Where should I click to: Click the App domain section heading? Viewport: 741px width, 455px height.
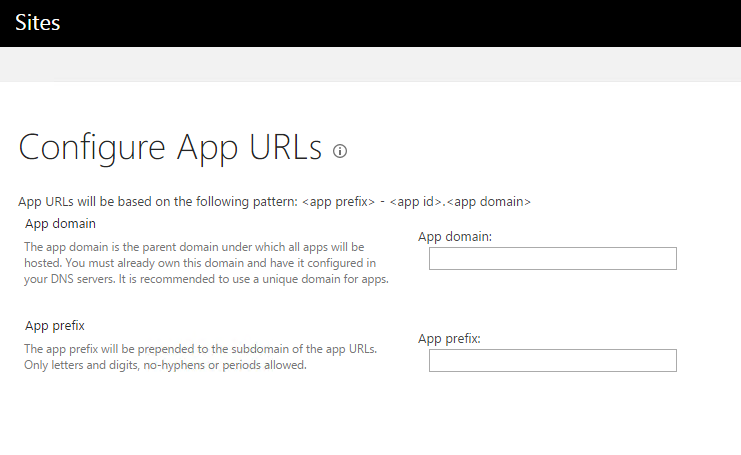click(x=60, y=223)
